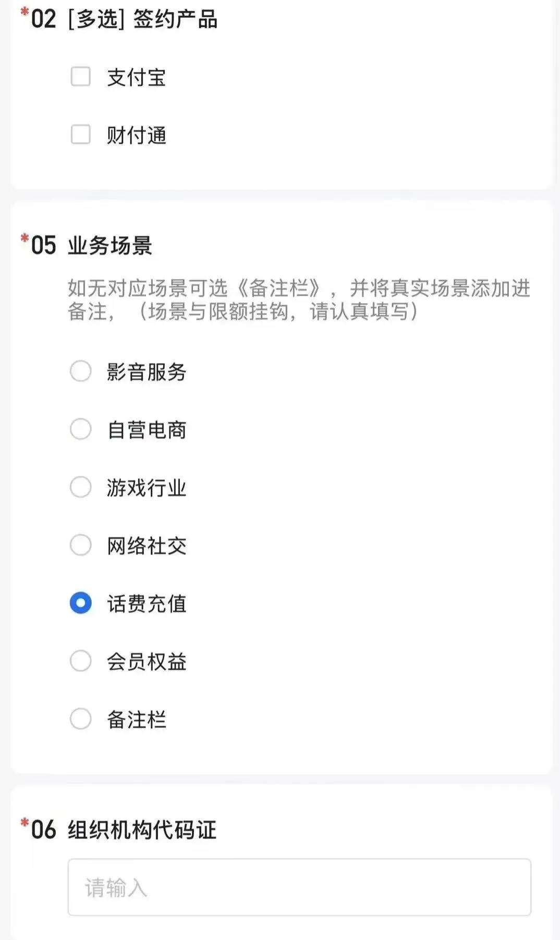Click the 自营电商 option label text
Viewport: 560px width, 940px height.
point(147,430)
